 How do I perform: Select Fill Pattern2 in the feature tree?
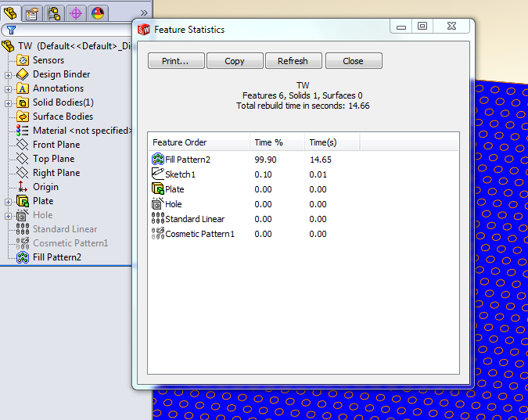click(56, 257)
